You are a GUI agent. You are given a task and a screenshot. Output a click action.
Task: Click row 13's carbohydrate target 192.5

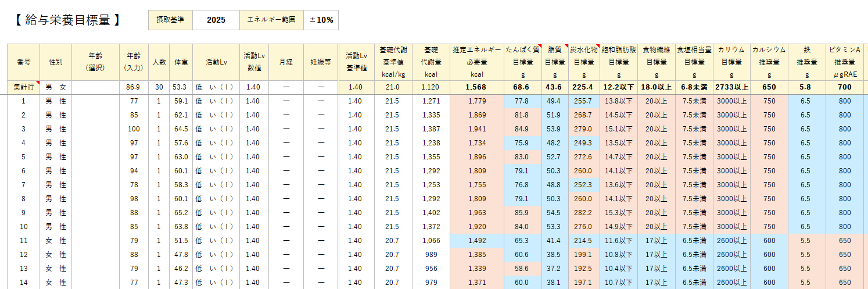pos(583,269)
